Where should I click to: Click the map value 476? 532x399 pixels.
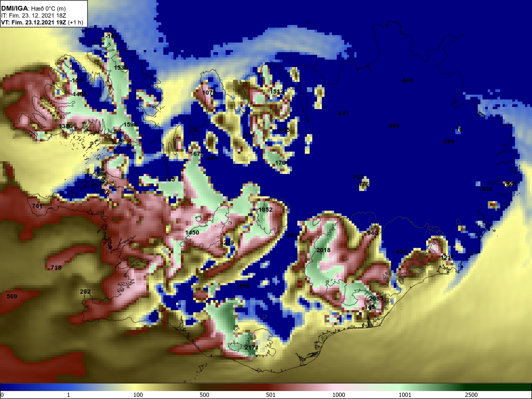[x=363, y=184]
